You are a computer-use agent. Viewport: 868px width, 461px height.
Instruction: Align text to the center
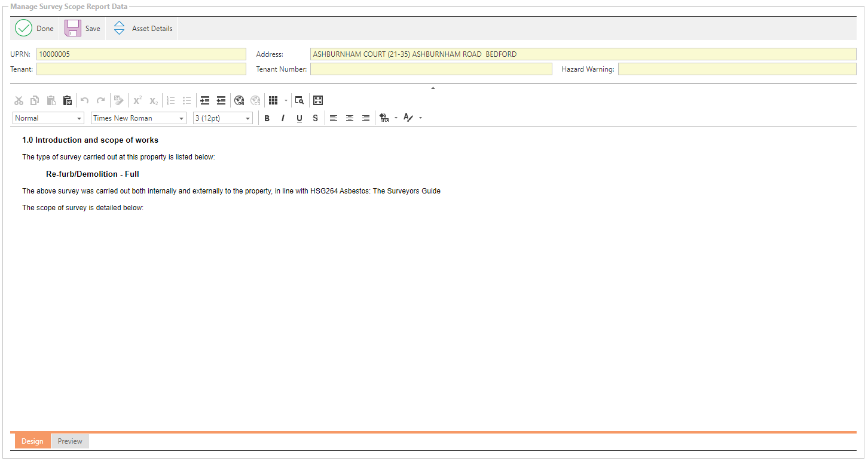point(350,118)
